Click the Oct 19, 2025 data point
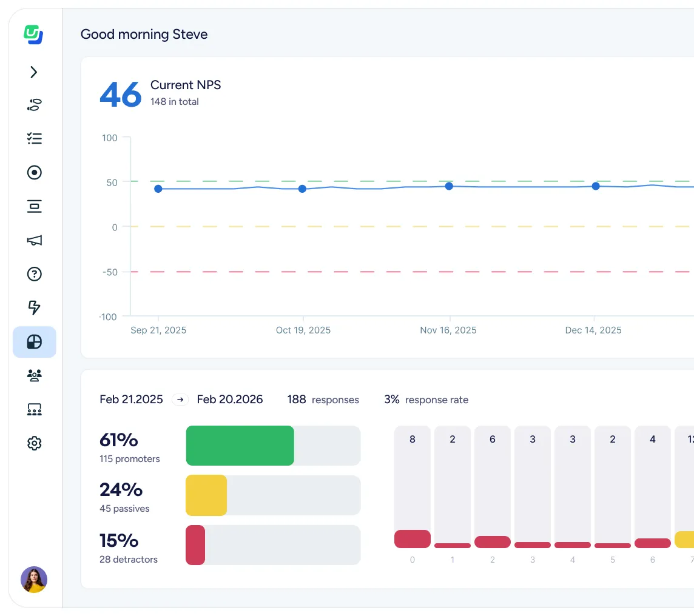 302,189
